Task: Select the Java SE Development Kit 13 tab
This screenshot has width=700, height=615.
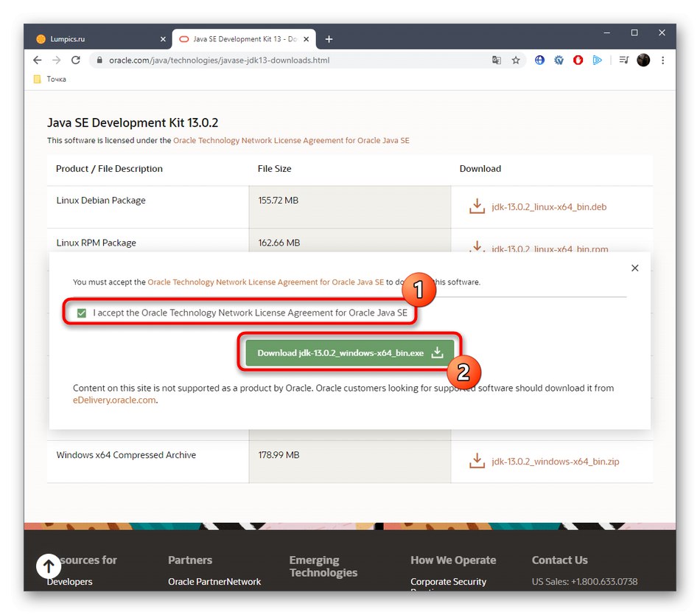Action: pos(244,39)
